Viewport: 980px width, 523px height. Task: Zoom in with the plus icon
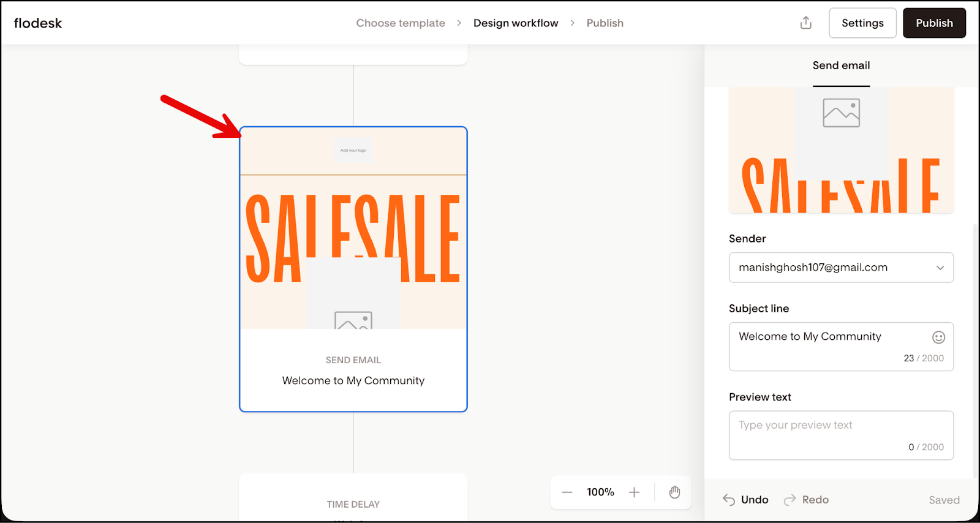(634, 492)
